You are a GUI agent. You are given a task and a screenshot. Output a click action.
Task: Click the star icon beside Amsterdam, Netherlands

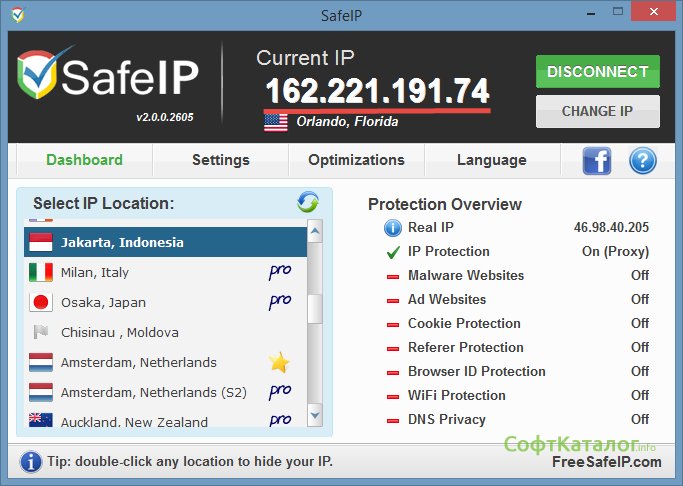tap(279, 362)
